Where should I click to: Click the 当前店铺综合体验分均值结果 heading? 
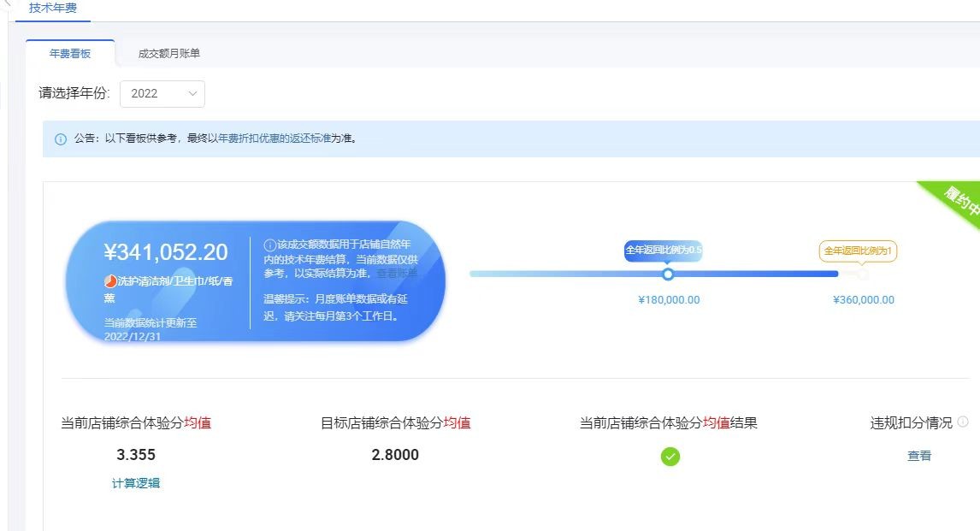tap(668, 423)
